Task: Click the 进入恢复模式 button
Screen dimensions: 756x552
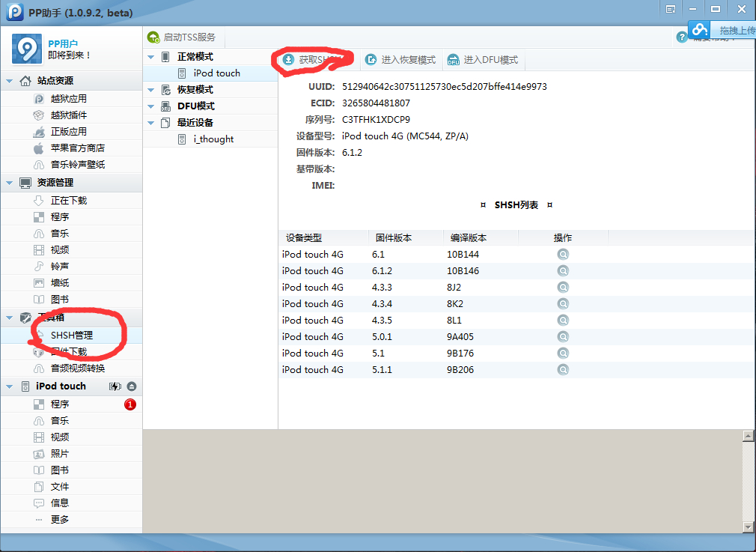Action: click(400, 59)
